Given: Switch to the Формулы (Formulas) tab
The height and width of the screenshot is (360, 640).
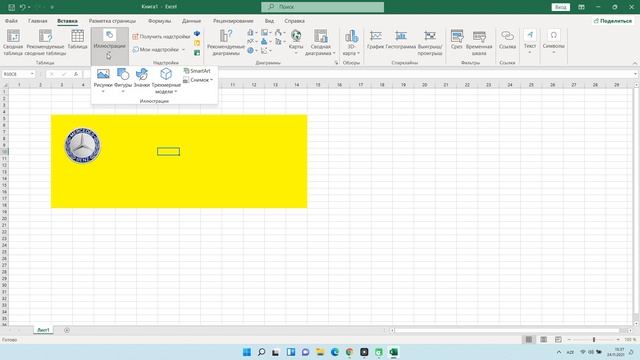Looking at the screenshot, I should pyautogui.click(x=159, y=21).
